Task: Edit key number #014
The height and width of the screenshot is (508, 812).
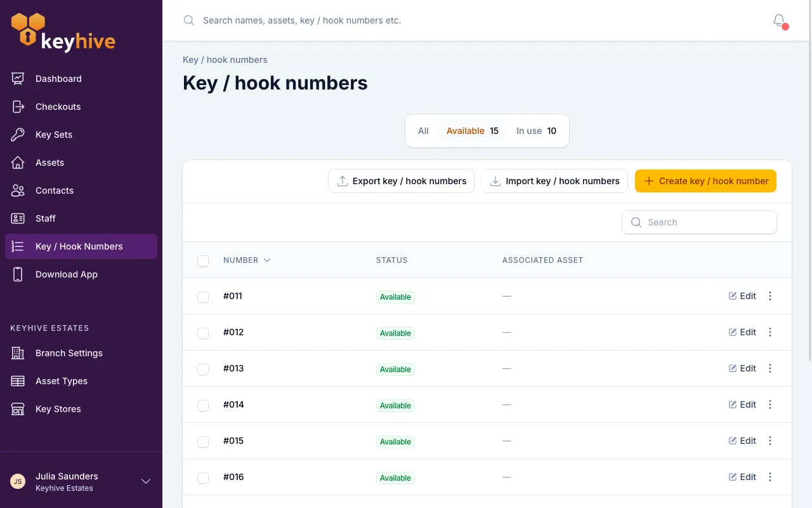Action: click(x=742, y=404)
